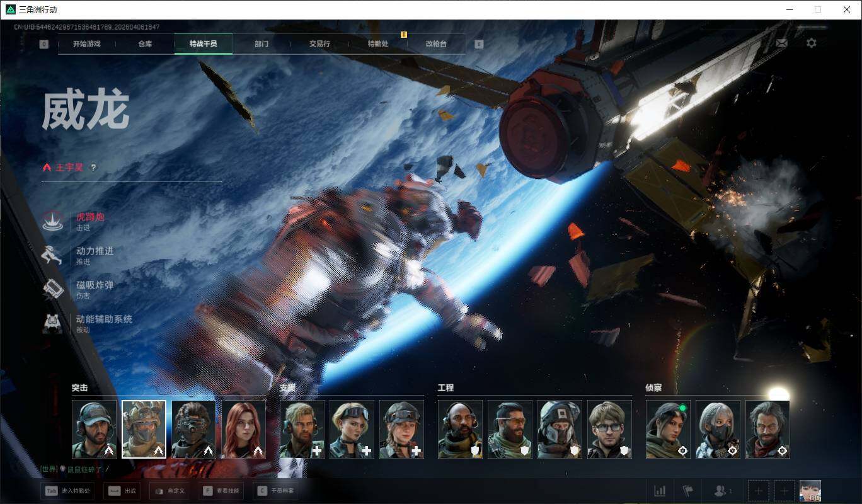862x504 pixels.
Task: Choose the gray-bearded 侦察 operator
Action: (x=767, y=429)
